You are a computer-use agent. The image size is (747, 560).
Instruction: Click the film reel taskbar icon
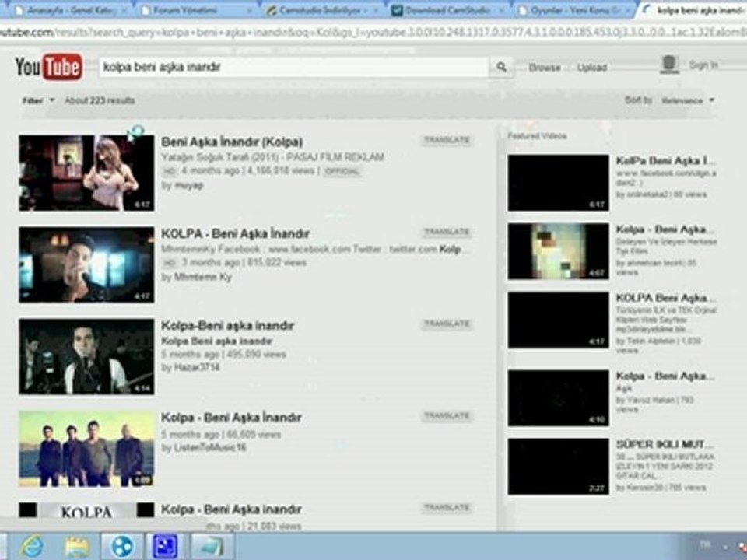(122, 546)
